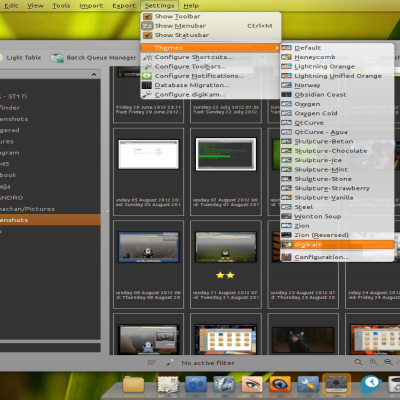Select the Oxygen theme
The image size is (400, 400).
click(337, 104)
